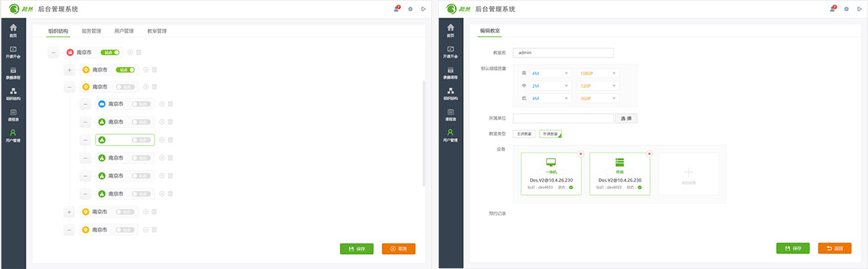Image resolution: width=868 pixels, height=269 pixels.
Task: Click 保存 button on right screen
Action: point(793,249)
